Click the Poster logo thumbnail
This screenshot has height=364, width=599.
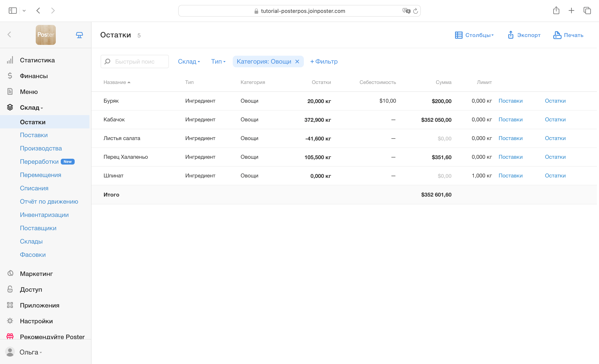click(x=46, y=35)
